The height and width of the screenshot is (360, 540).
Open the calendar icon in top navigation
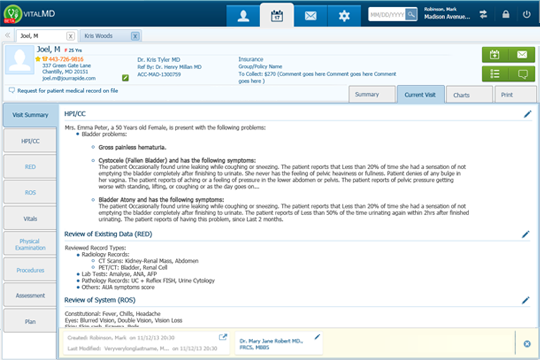pos(277,16)
